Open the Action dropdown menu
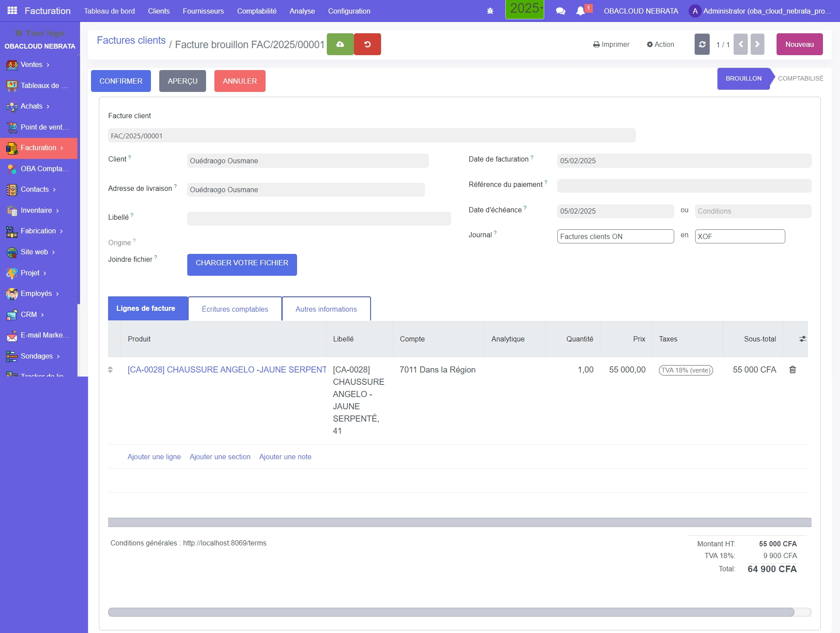Image resolution: width=840 pixels, height=633 pixels. point(661,44)
